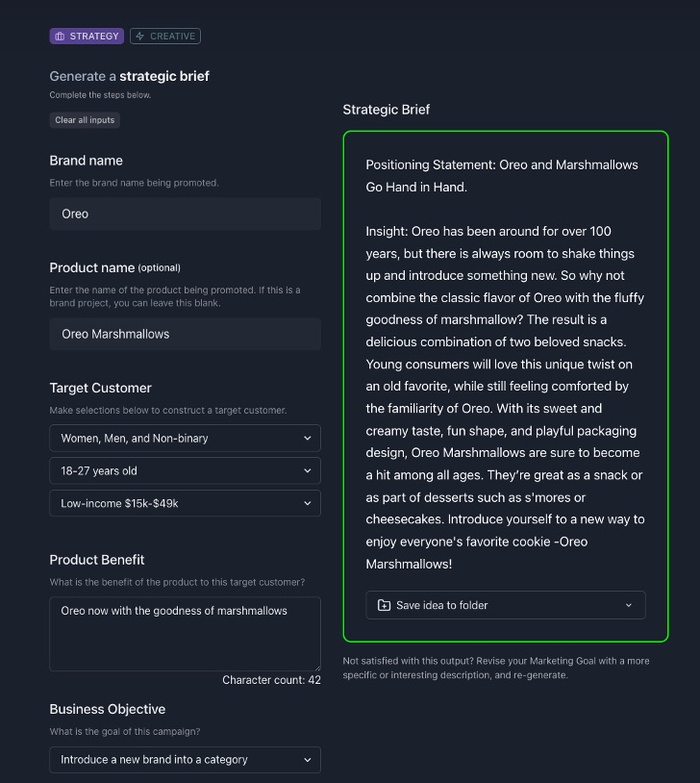Click the chevron arrow on the age dropdown
This screenshot has height=783, width=700.
pos(307,470)
